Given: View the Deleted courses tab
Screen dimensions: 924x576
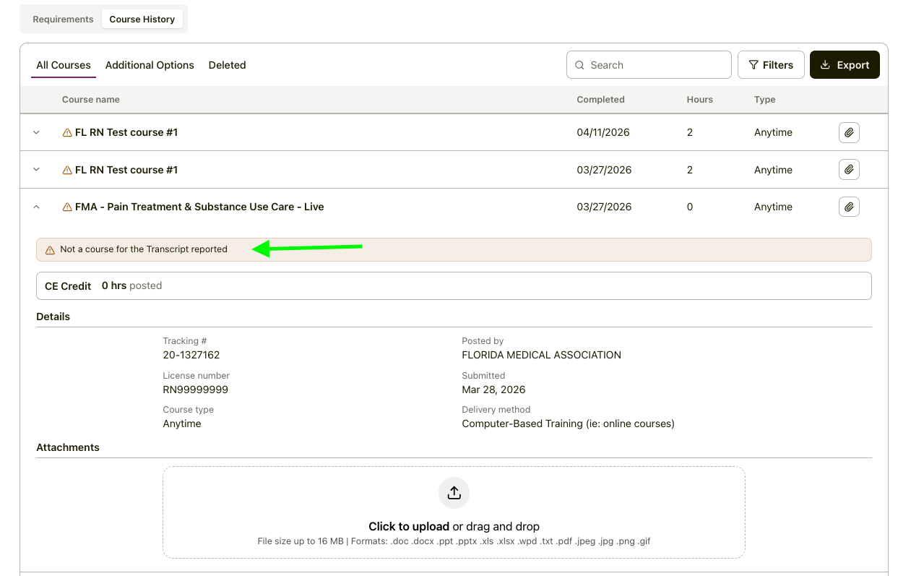Looking at the screenshot, I should click(x=227, y=65).
